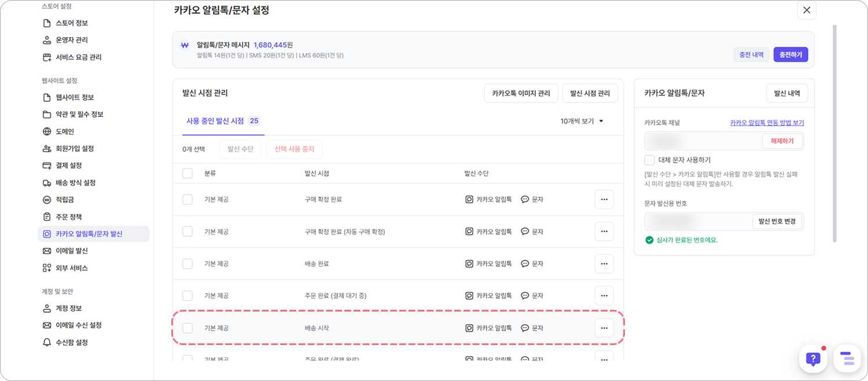Select the 사용 중인 발신 시점 tab

[x=223, y=121]
